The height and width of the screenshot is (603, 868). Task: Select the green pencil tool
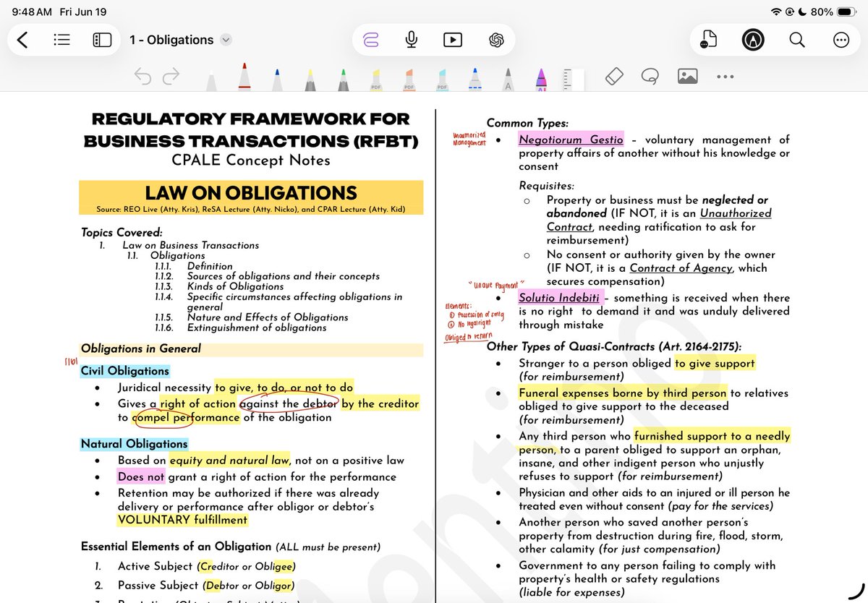pos(343,78)
